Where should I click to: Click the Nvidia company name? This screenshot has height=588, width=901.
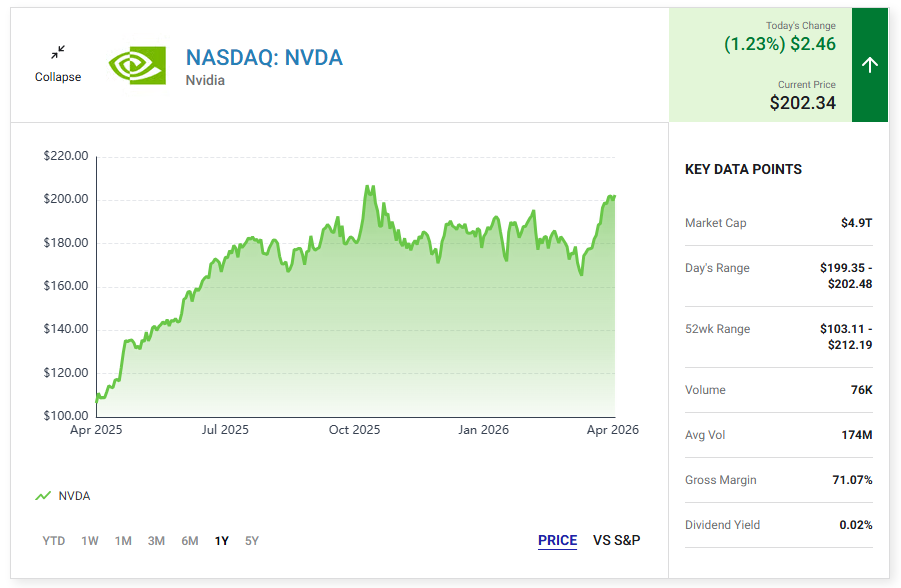pyautogui.click(x=205, y=80)
